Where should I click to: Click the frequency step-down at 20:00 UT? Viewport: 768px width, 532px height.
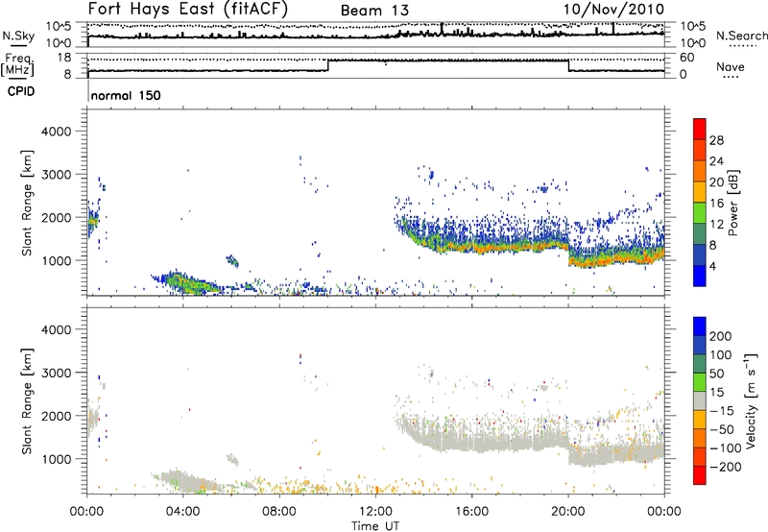pyautogui.click(x=568, y=65)
